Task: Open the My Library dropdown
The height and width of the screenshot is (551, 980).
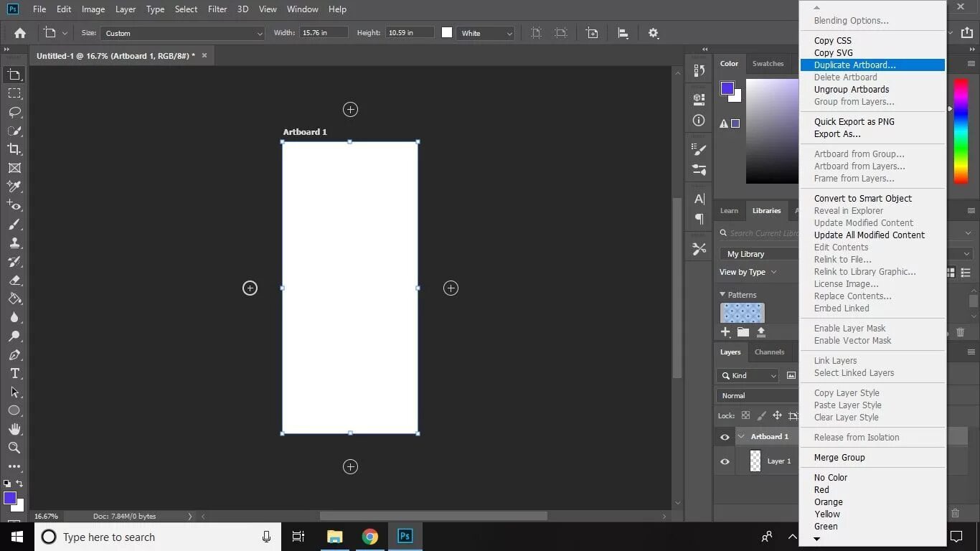Action: coord(760,254)
